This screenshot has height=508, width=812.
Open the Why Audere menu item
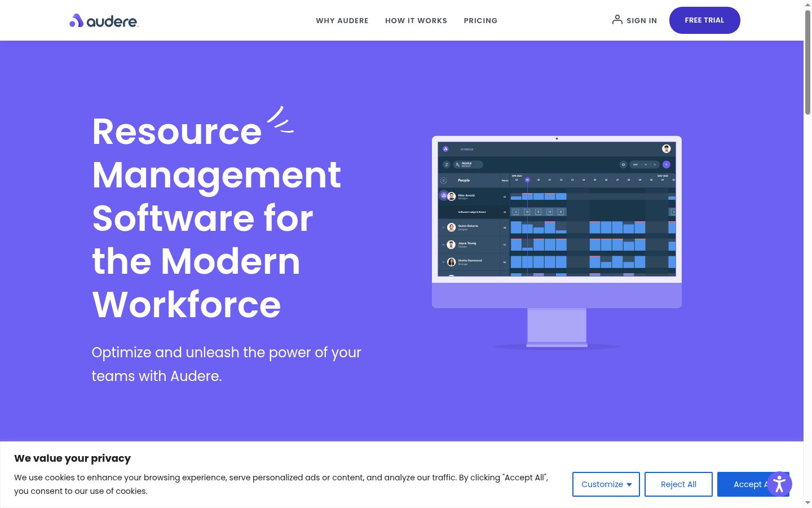click(342, 21)
